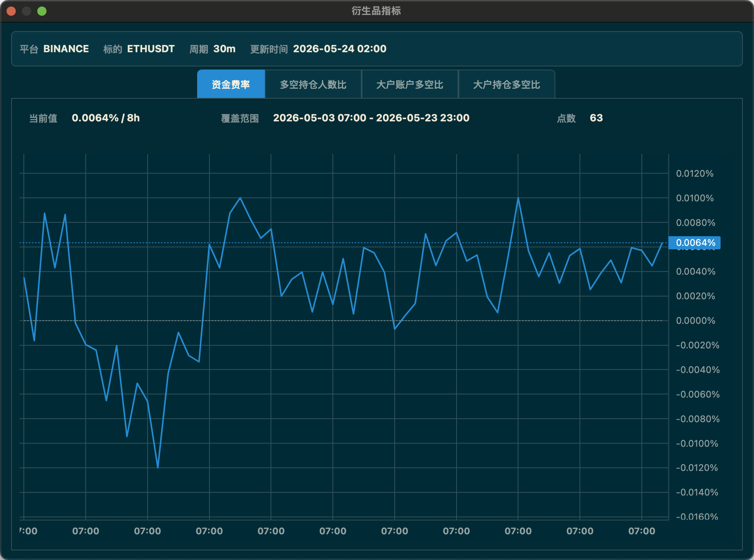Open the 大户账户多空比 tab
This screenshot has width=754, height=560.
pyautogui.click(x=410, y=84)
